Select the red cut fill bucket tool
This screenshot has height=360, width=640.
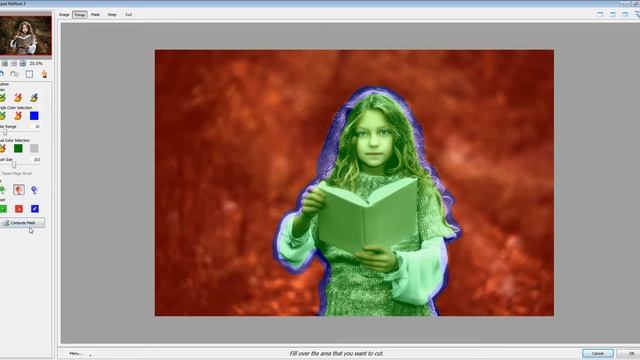tap(19, 190)
